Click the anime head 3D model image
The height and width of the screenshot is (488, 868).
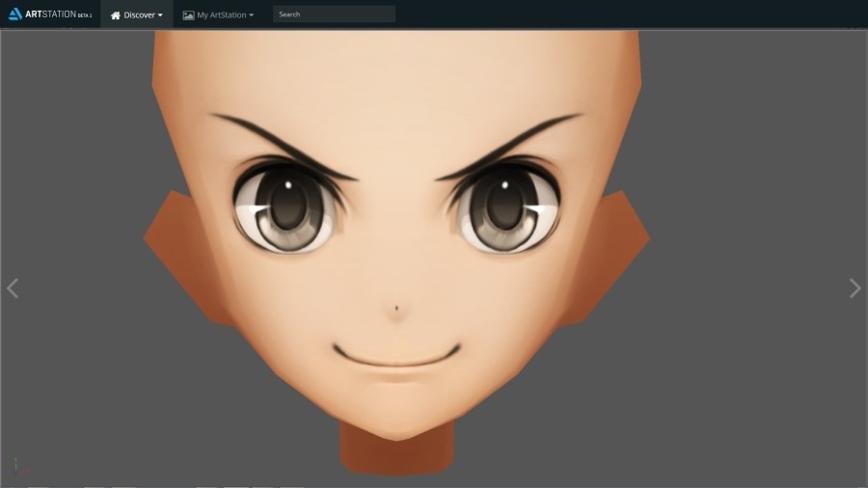pyautogui.click(x=396, y=253)
